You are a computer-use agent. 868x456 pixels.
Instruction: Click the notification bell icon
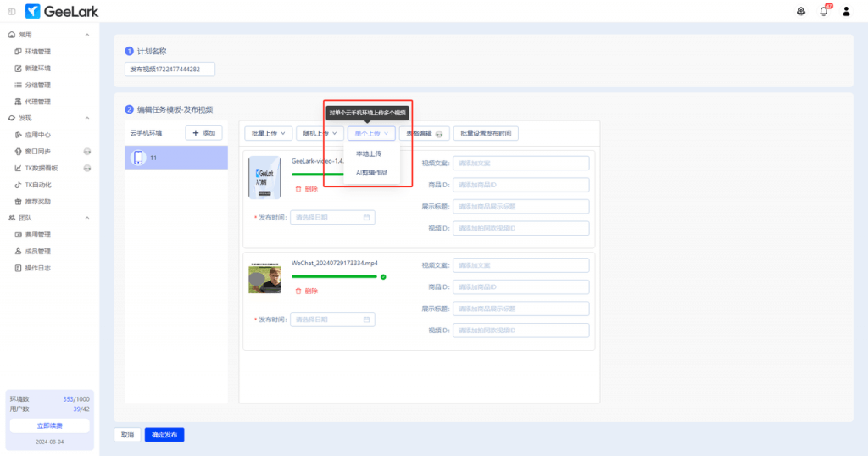(x=823, y=11)
